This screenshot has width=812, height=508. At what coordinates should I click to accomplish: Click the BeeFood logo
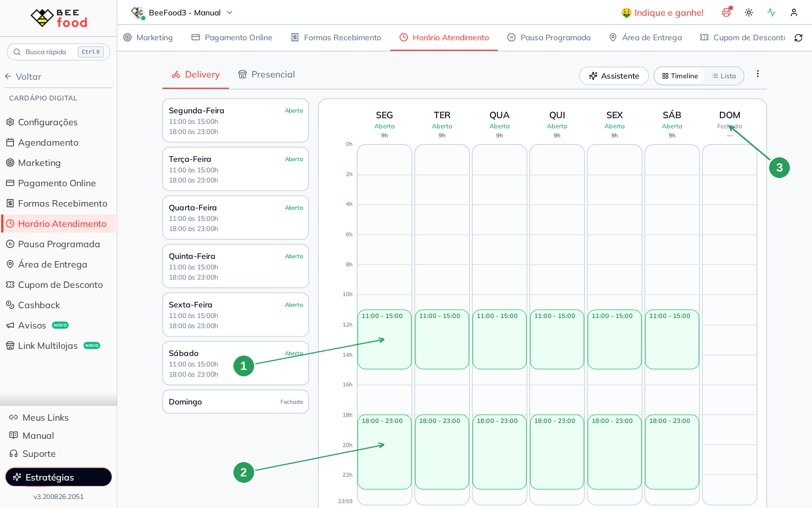tap(59, 18)
